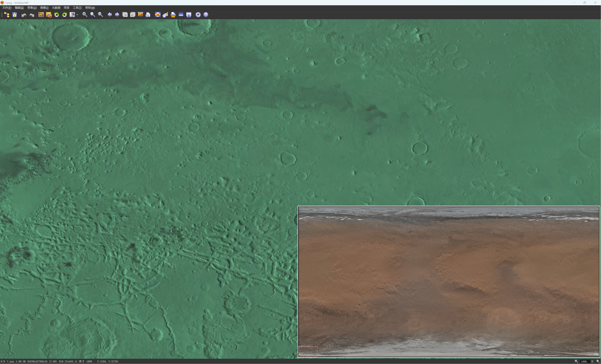The width and height of the screenshot is (601, 364).
Task: Toggle fullscreen view icon
Action: tap(158, 15)
